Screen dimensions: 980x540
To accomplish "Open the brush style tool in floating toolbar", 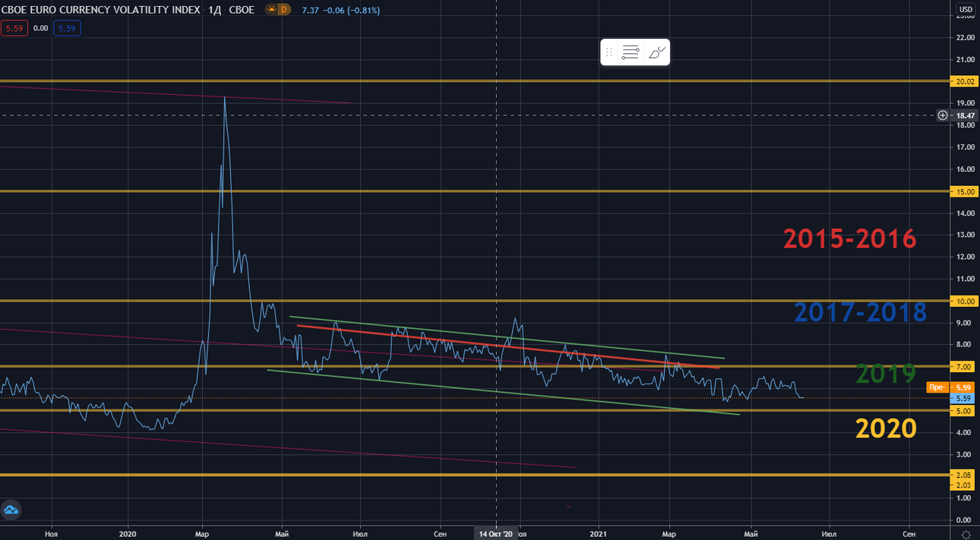I will [657, 52].
